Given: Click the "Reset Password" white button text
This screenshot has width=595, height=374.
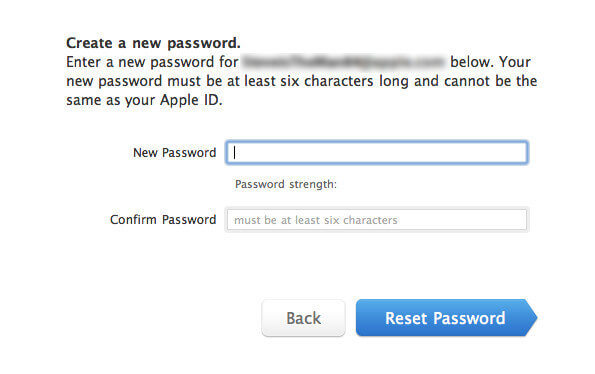Looking at the screenshot, I should tap(445, 318).
